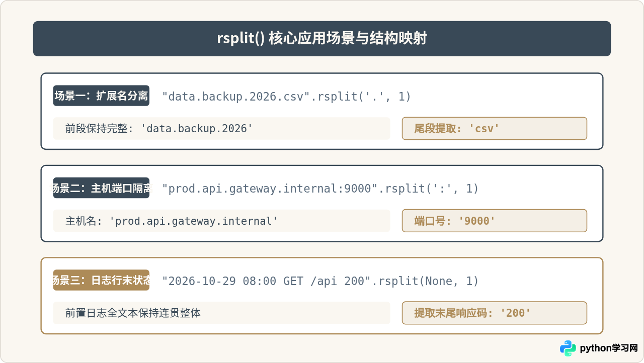Click the result box '提取末尾响应码: '200''
This screenshot has height=363, width=644.
click(x=495, y=313)
